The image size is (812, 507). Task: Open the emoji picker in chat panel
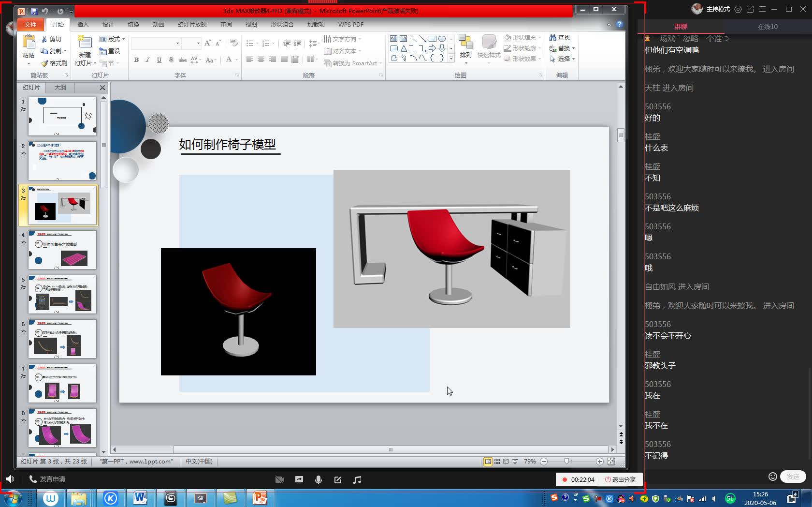(773, 477)
